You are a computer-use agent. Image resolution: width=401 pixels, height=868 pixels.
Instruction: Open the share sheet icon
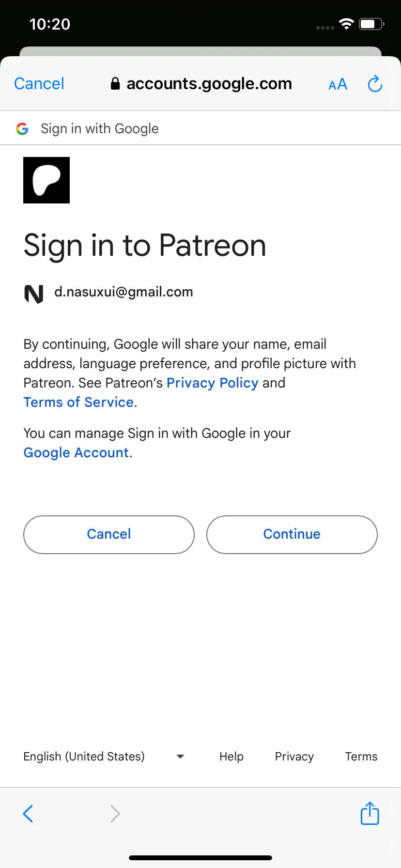click(x=370, y=813)
